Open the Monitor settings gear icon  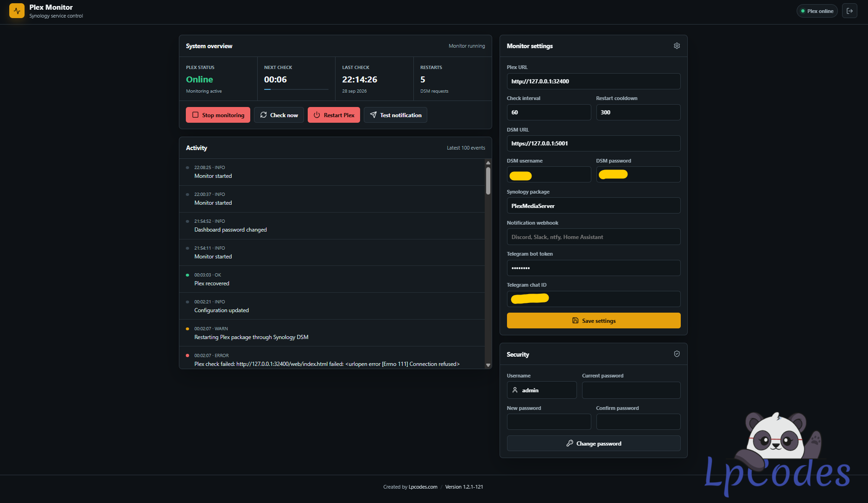click(677, 46)
